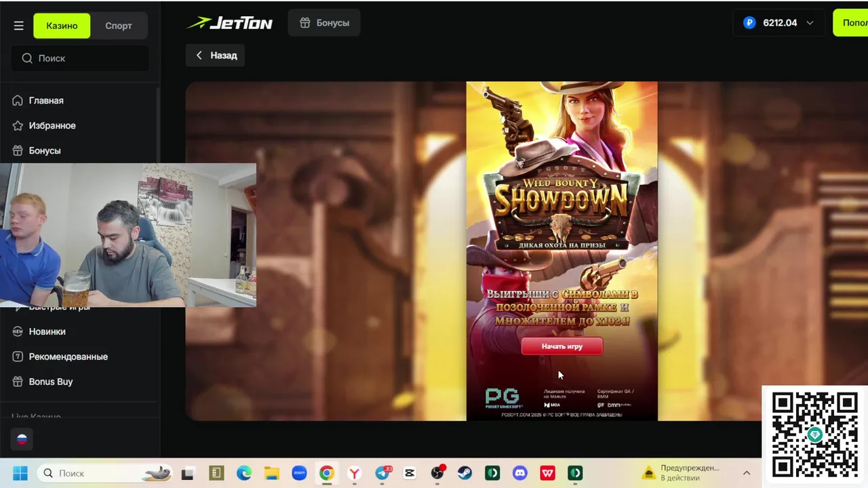Click the Windows taskbar Поиск search box
This screenshot has width=868, height=488.
coord(105,473)
